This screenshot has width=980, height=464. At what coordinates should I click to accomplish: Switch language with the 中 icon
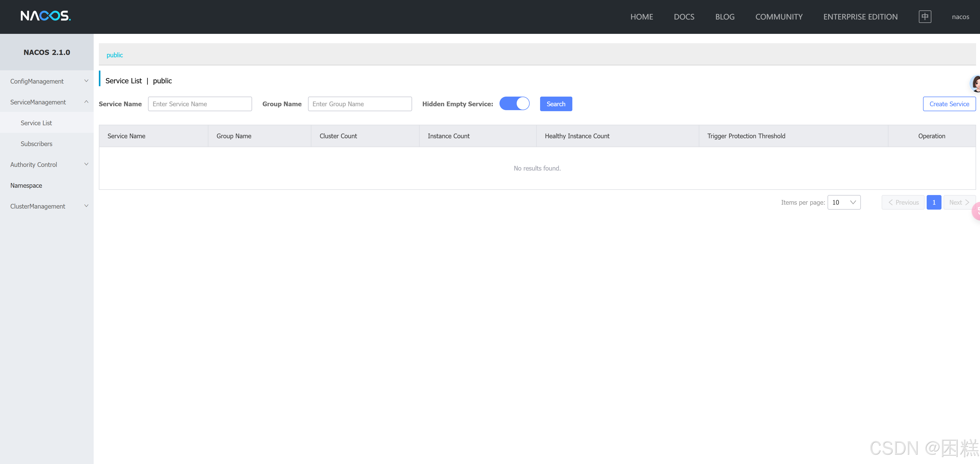tap(924, 16)
